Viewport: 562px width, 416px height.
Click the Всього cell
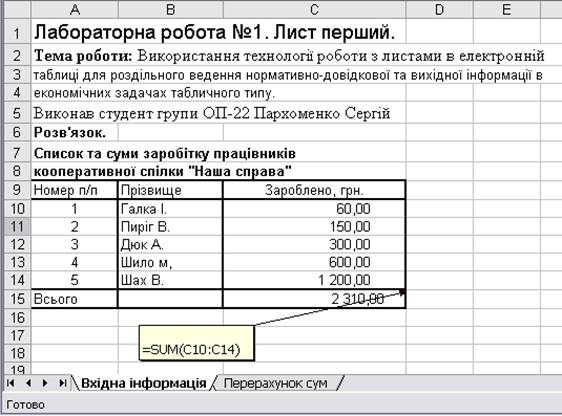tap(75, 298)
